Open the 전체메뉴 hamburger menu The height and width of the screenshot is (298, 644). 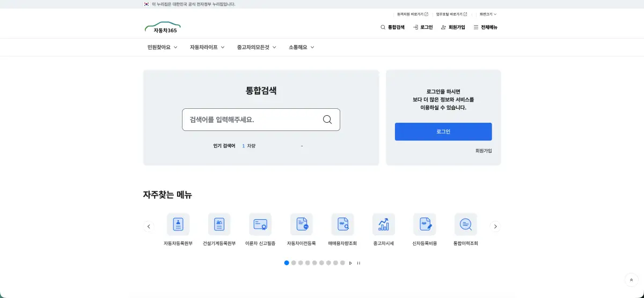pyautogui.click(x=485, y=27)
